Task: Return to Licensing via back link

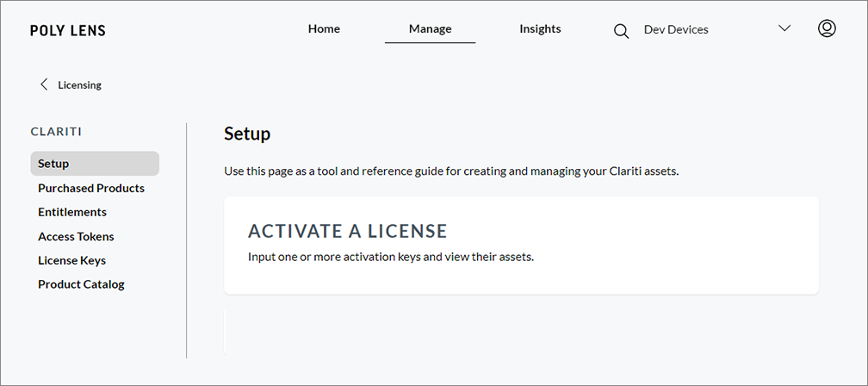Action: pyautogui.click(x=80, y=84)
